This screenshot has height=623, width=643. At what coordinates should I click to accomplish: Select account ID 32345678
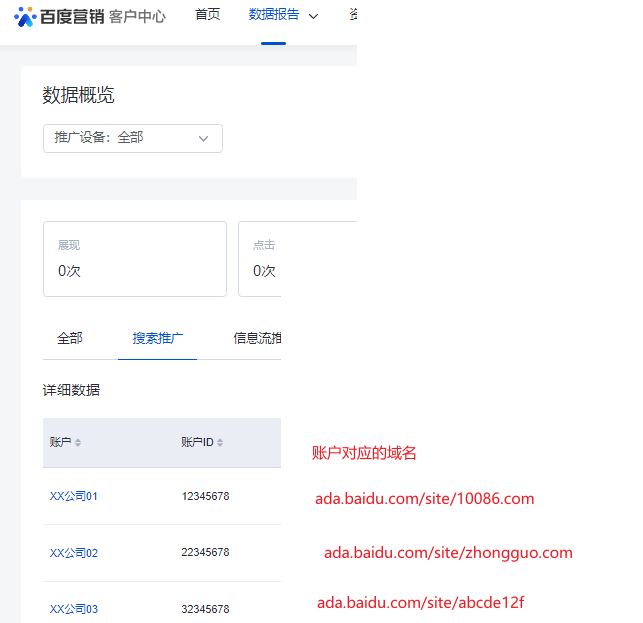pyautogui.click(x=205, y=609)
